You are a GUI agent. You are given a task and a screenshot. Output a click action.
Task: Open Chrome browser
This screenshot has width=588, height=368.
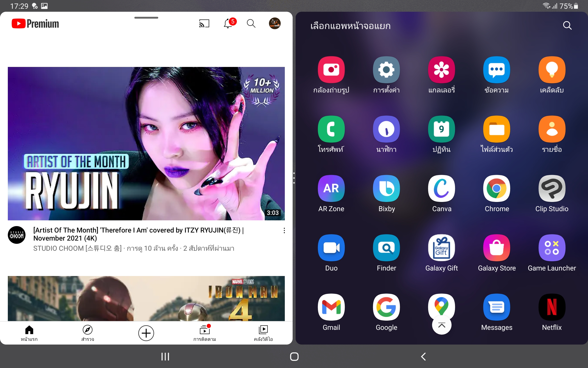tap(497, 188)
